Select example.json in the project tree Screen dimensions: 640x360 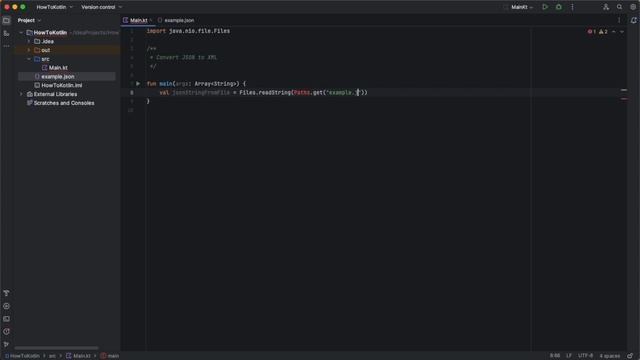pos(57,77)
